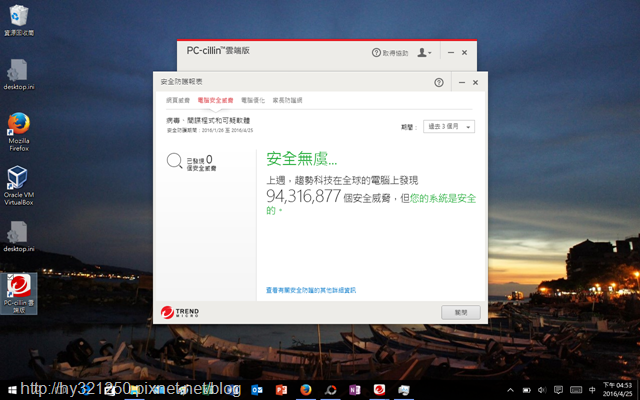Select the lower desktop.ini file icon
640x400 pixels.
19,236
